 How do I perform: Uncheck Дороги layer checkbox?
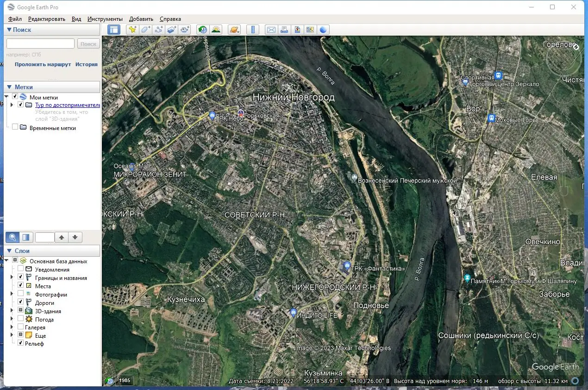pos(20,303)
